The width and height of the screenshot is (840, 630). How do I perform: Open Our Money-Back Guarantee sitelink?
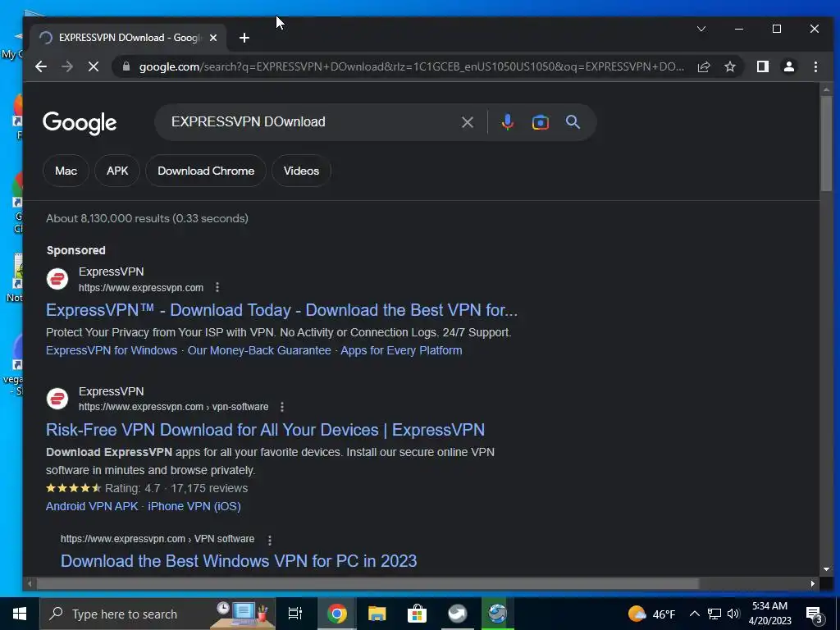pyautogui.click(x=259, y=350)
